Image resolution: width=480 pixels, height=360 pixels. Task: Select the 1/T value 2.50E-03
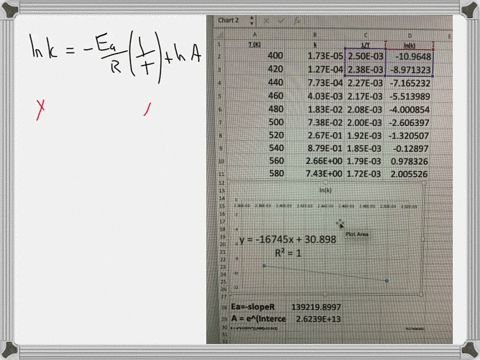[x=365, y=56]
